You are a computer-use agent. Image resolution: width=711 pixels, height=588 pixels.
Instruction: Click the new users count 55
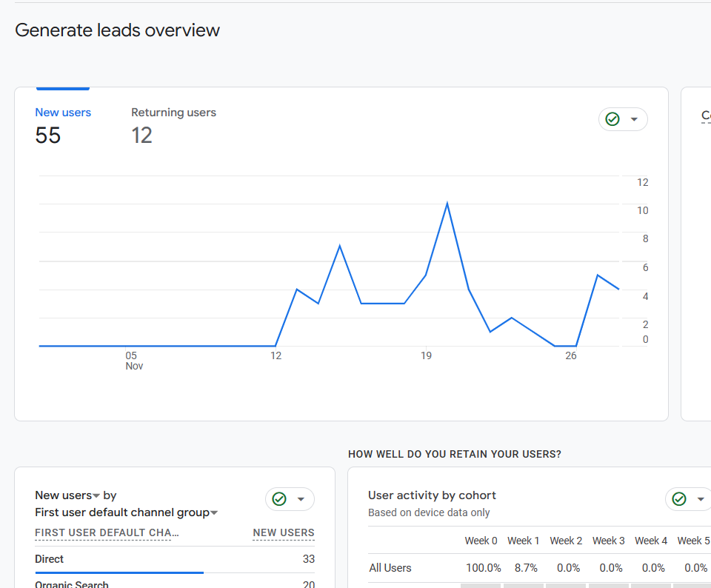[x=47, y=136]
